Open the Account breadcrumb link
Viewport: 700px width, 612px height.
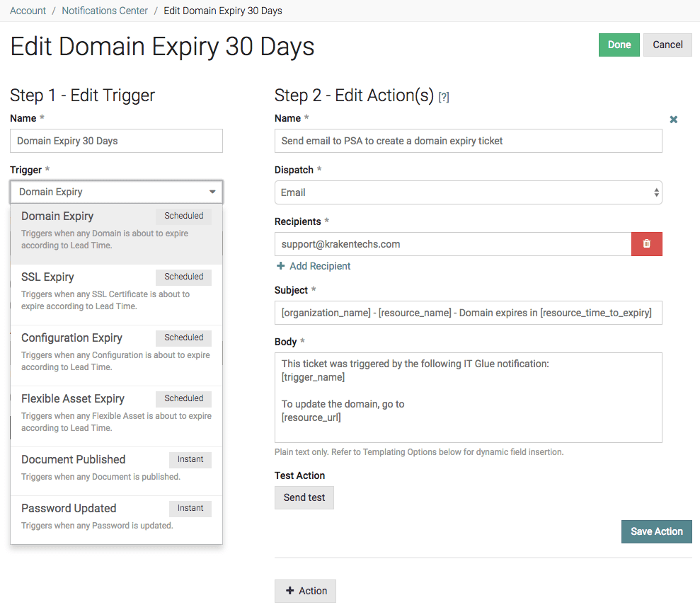coord(28,11)
